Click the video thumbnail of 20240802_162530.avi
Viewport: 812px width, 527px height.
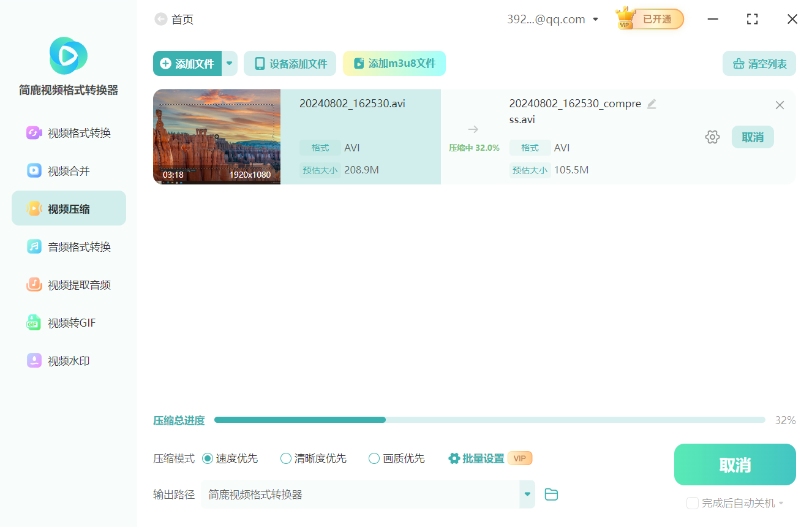pyautogui.click(x=217, y=137)
